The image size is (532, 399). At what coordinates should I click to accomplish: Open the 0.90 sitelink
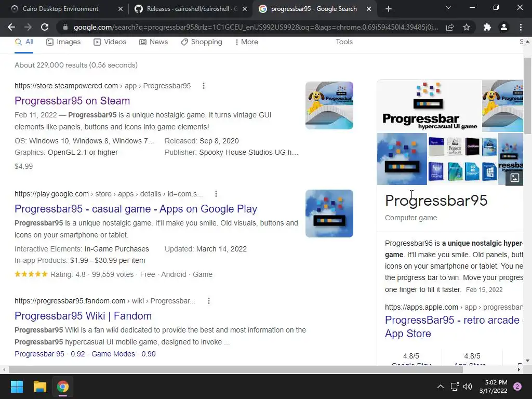coord(149,354)
